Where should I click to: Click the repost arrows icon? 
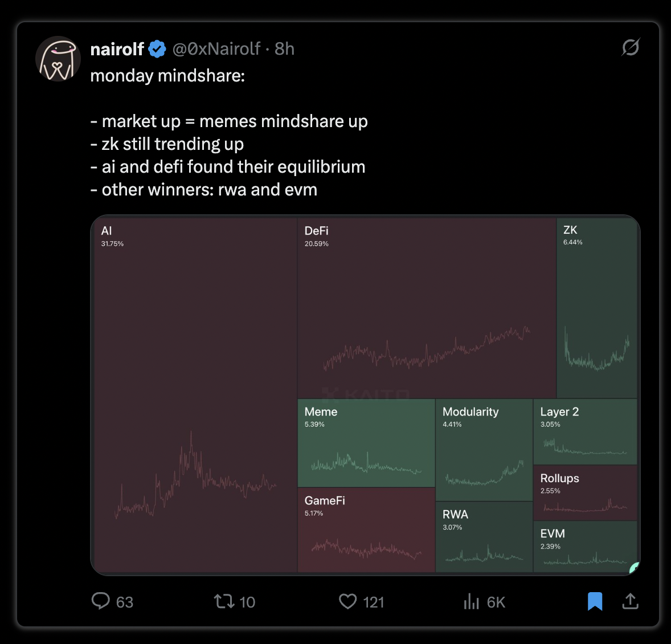(224, 601)
